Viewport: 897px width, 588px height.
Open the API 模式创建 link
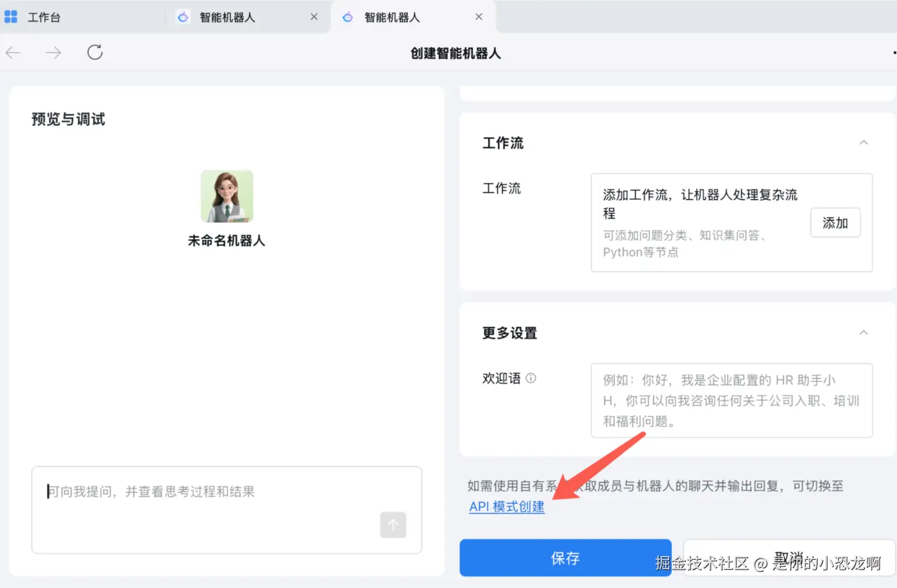(507, 507)
